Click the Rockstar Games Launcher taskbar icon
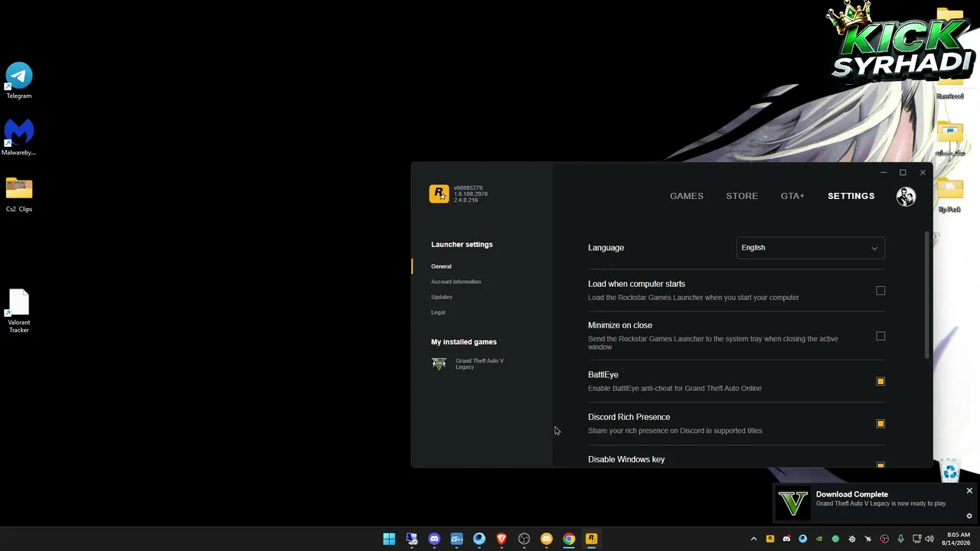Screen dimensions: 980x551 (591, 539)
